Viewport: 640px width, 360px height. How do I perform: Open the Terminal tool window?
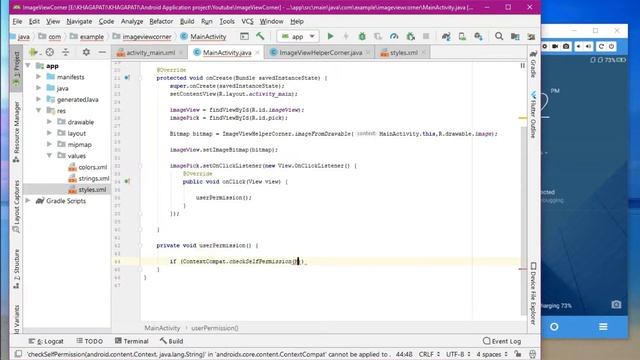point(131,341)
